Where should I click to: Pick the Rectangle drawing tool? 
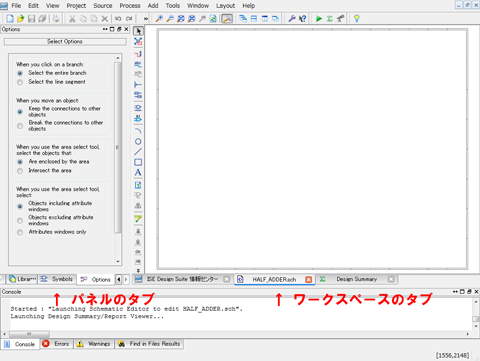[138, 162]
